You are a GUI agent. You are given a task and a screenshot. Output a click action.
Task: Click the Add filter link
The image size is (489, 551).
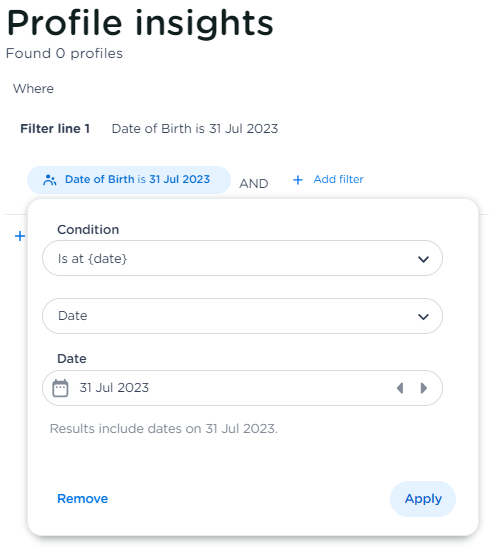[338, 180]
